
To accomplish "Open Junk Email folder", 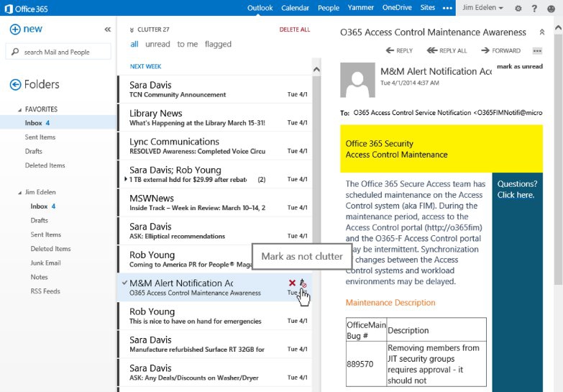I will 45,263.
